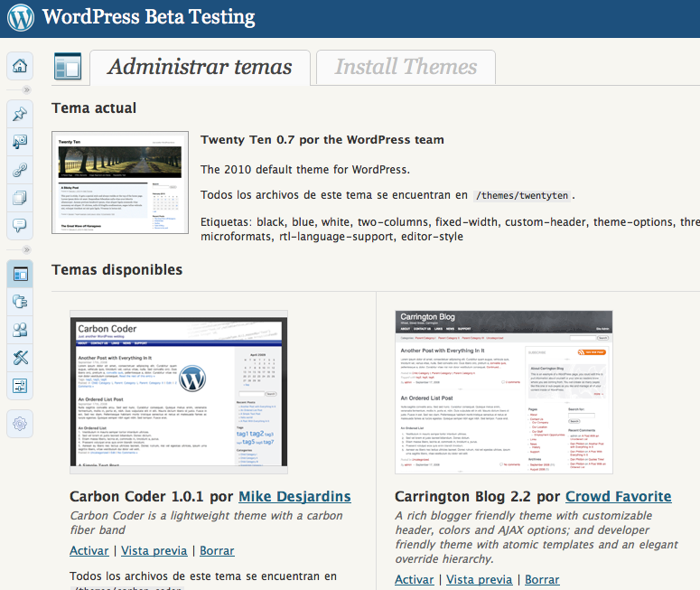Select the Administrar temas tab

200,67
